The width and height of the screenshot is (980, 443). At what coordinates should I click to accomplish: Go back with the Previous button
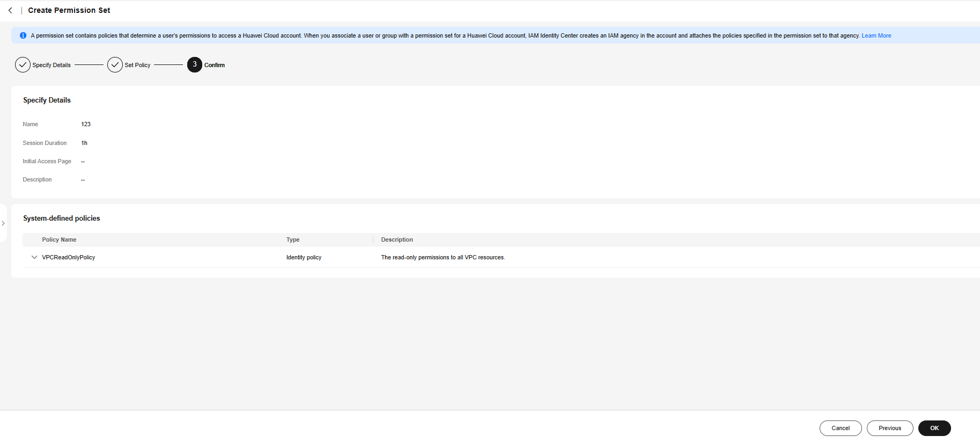point(889,428)
